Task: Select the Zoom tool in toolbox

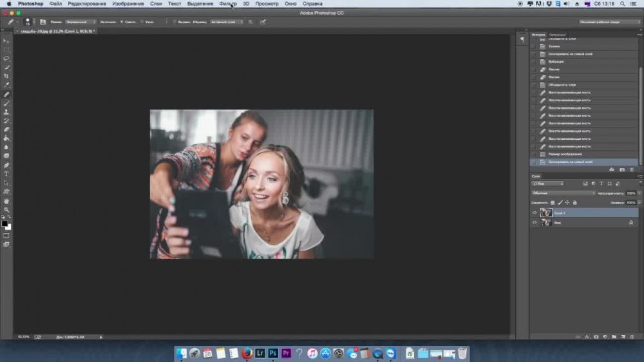Action: tap(7, 209)
